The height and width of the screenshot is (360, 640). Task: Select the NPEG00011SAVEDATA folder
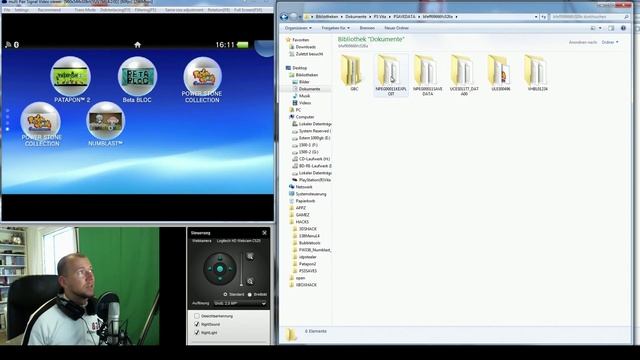click(427, 75)
